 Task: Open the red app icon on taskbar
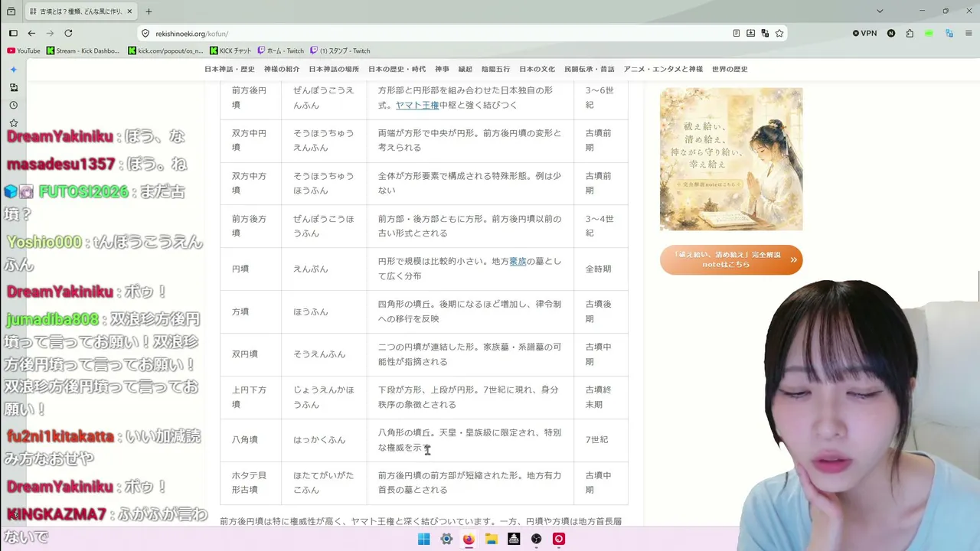pos(559,539)
